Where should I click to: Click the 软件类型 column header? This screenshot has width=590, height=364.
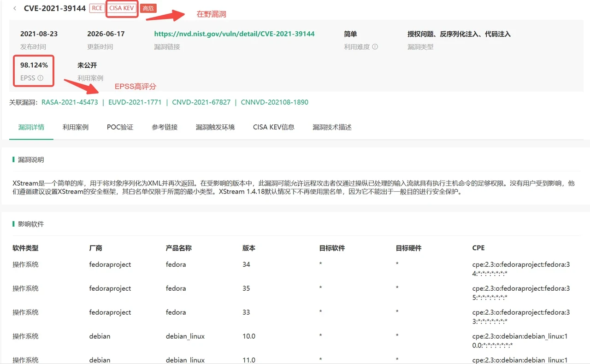pos(25,248)
